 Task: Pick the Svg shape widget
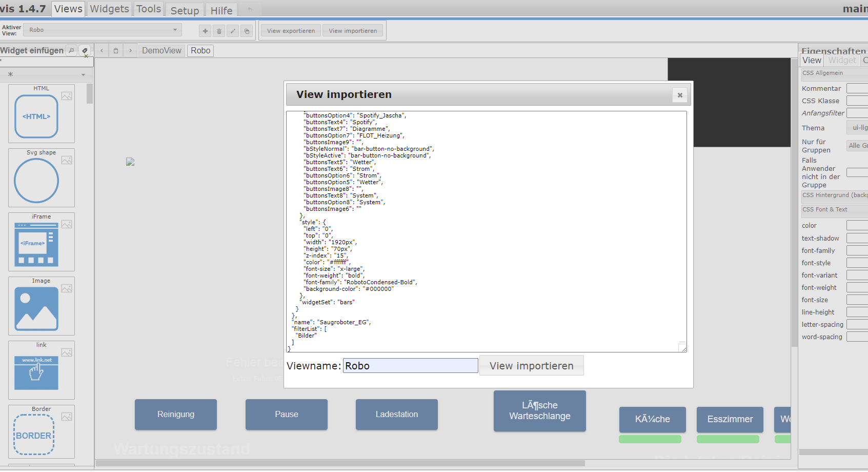pyautogui.click(x=36, y=181)
